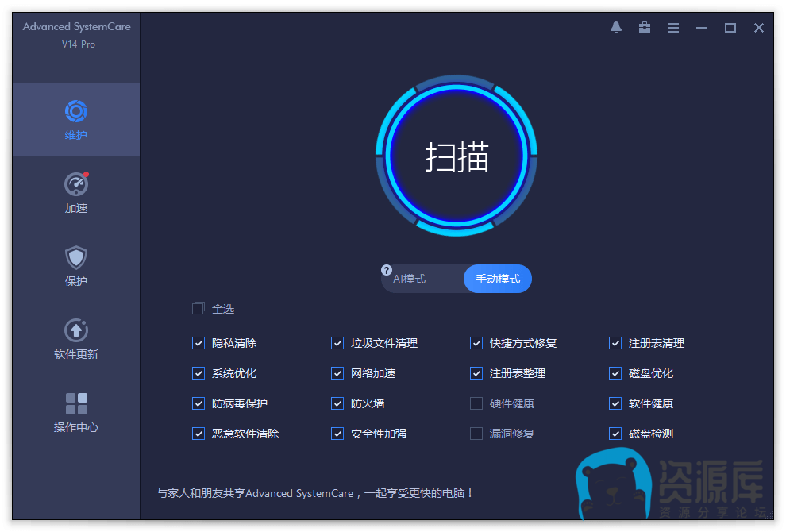Minimize the Advanced SystemCare window
Image resolution: width=786 pixels, height=532 pixels.
[702, 28]
